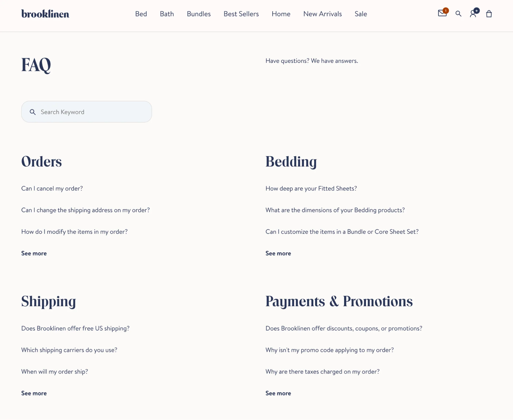Viewport: 513px width, 420px height.
Task: Open 'When will my order ship?' question
Action: tap(54, 371)
